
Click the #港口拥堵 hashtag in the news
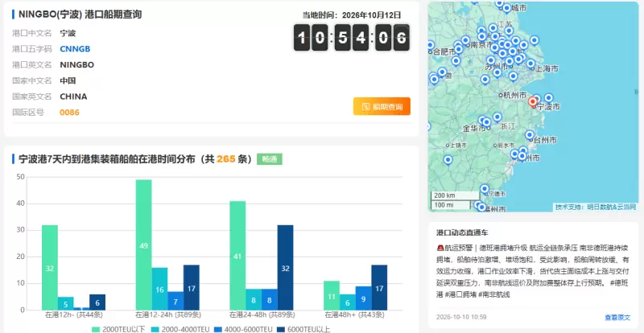point(461,294)
